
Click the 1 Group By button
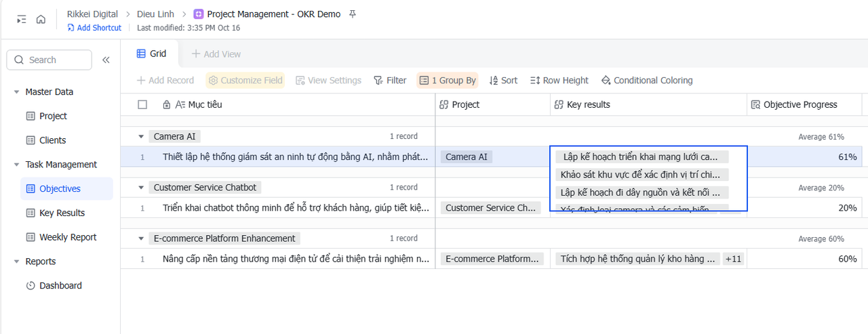pos(448,81)
